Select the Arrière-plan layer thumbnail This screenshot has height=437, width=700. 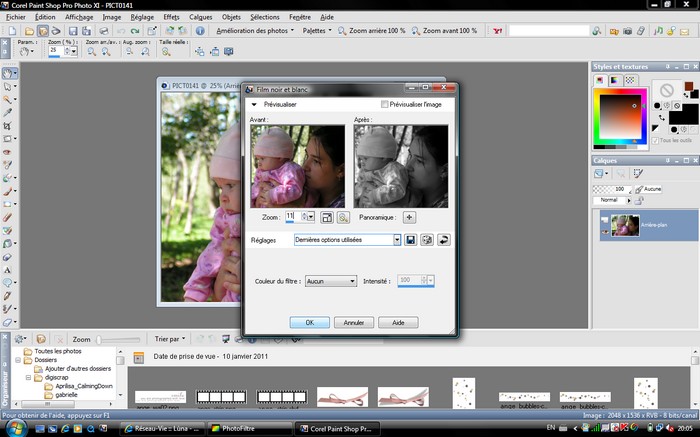(625, 225)
